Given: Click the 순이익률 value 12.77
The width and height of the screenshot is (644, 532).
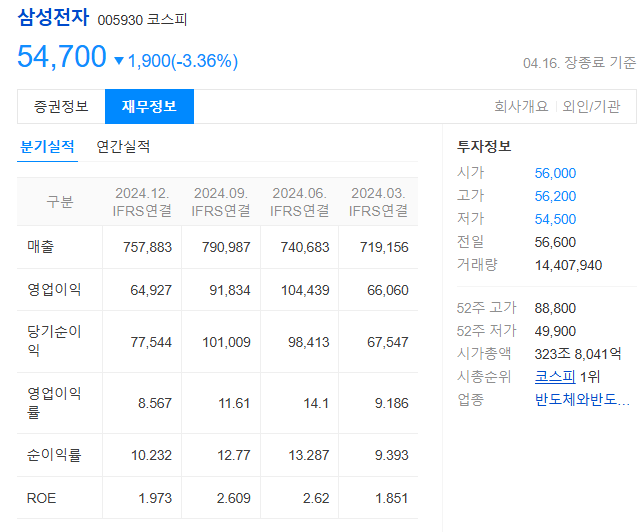Looking at the screenshot, I should [x=234, y=455].
